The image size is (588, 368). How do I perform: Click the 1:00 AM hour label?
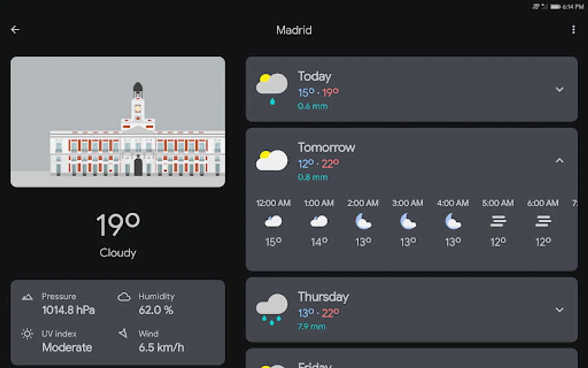[x=319, y=203]
